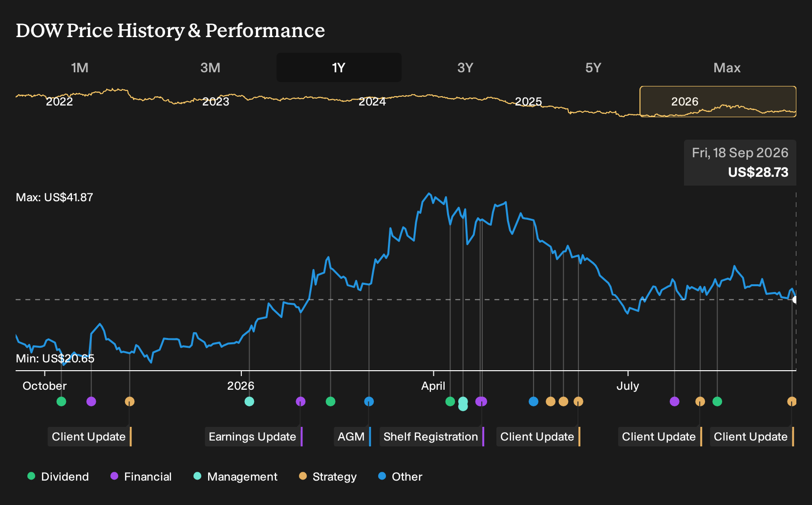This screenshot has height=505, width=812.
Task: Open the Earnings Update event label
Action: [x=254, y=437]
